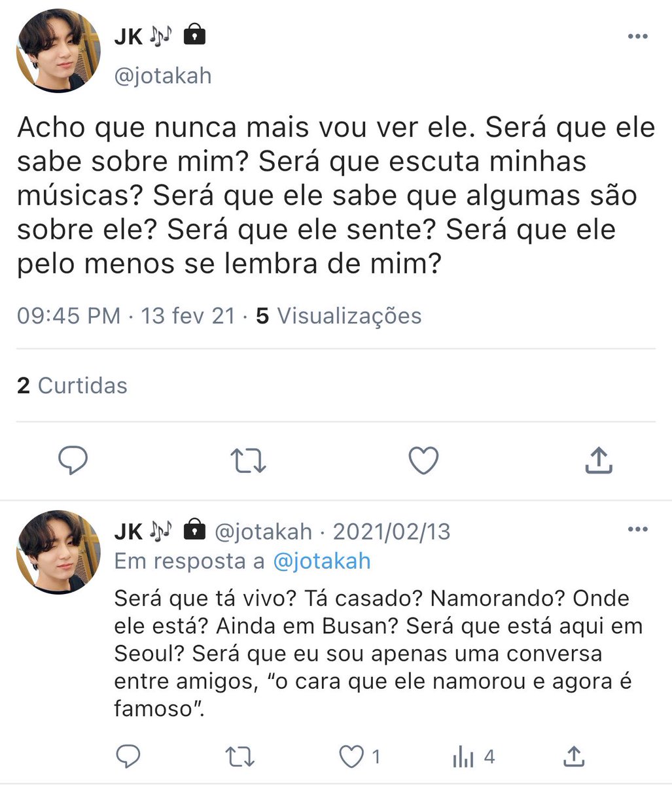672x785 pixels.
Task: Open the main tweet's three-dot options menu
Action: [637, 36]
